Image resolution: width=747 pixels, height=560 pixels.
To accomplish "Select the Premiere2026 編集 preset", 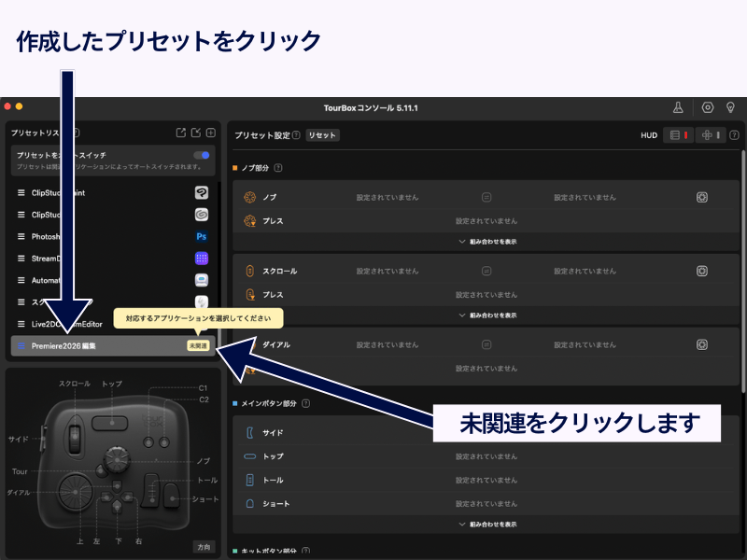I will (93, 346).
